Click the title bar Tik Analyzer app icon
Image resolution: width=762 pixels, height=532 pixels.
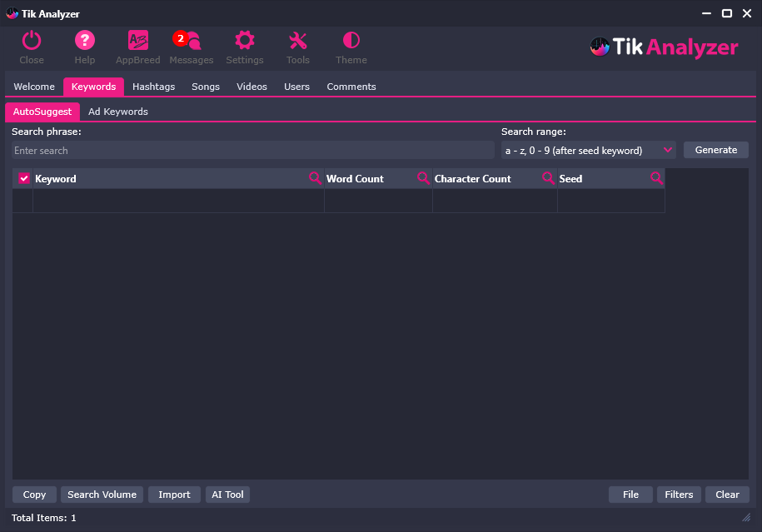pyautogui.click(x=12, y=13)
